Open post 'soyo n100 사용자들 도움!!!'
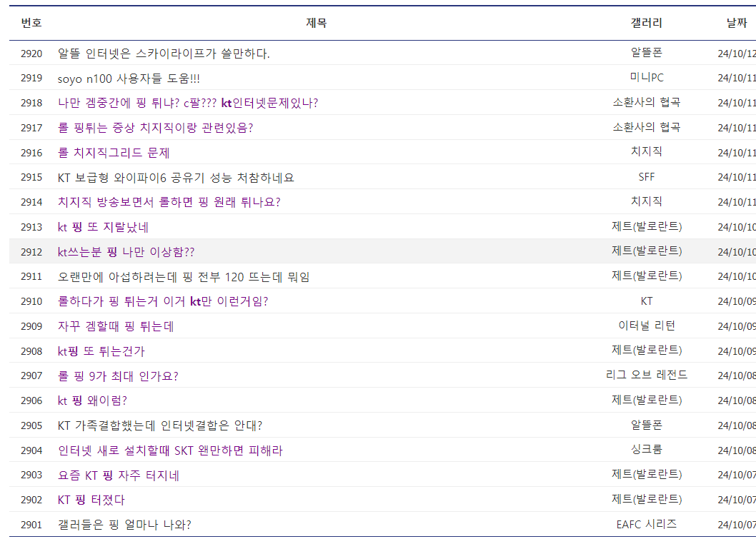756x539 pixels. tap(129, 79)
